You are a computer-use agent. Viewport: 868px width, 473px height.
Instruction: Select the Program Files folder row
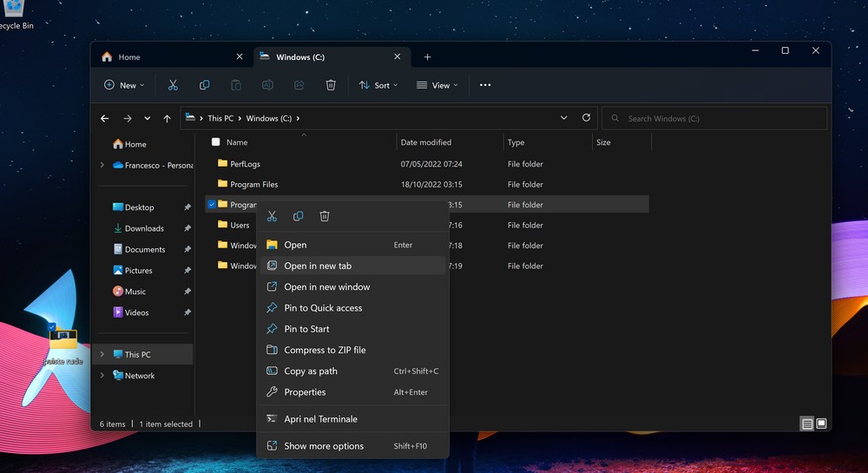point(427,184)
